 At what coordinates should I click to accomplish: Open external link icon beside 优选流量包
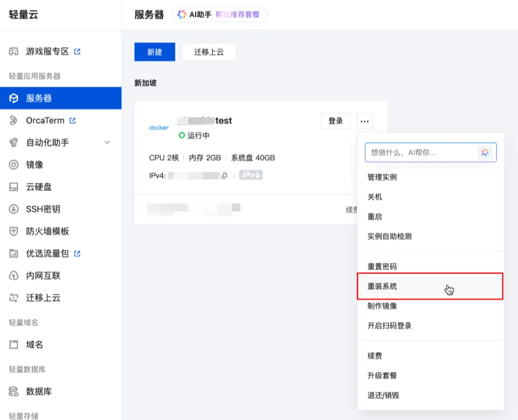[x=77, y=253]
